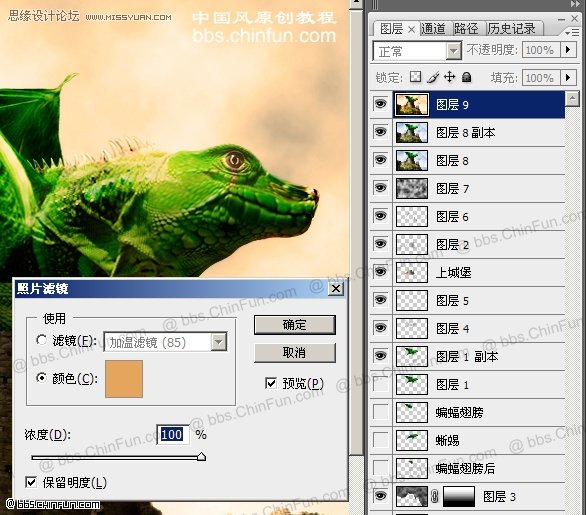Hide the 图层 9 layer
Image resolution: width=586 pixels, height=515 pixels.
point(380,104)
